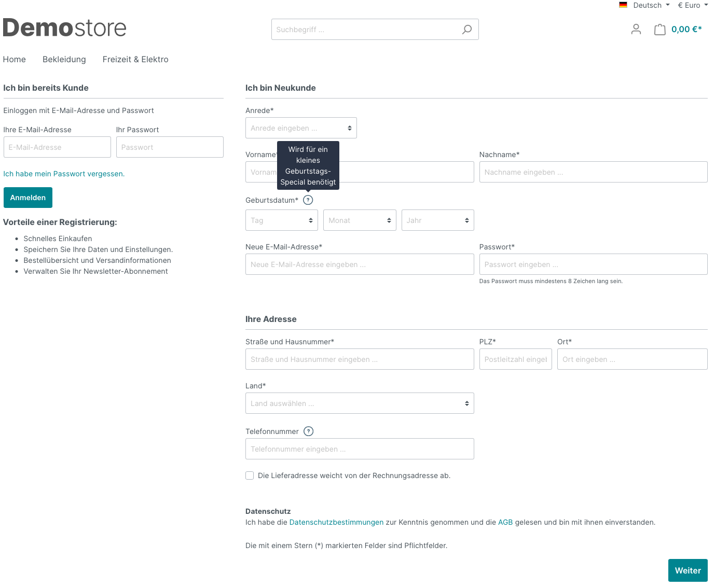Image resolution: width=715 pixels, height=588 pixels.
Task: Go to Home in navigation
Action: point(15,60)
